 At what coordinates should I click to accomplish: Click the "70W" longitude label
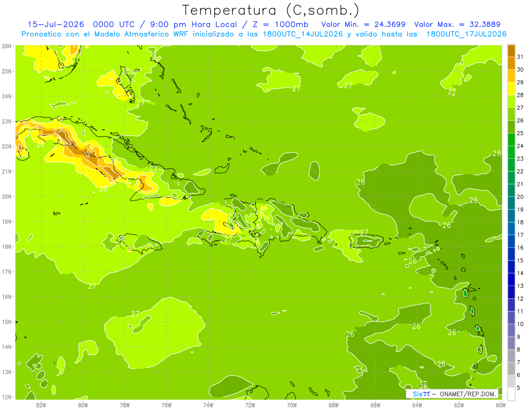pyautogui.click(x=292, y=405)
